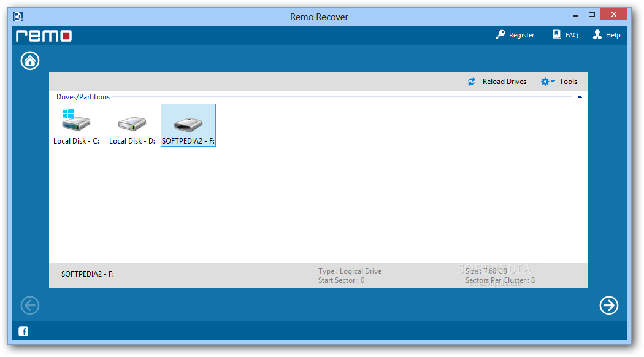Click the Help text link
Image resolution: width=644 pixels, height=357 pixels.
pos(613,36)
